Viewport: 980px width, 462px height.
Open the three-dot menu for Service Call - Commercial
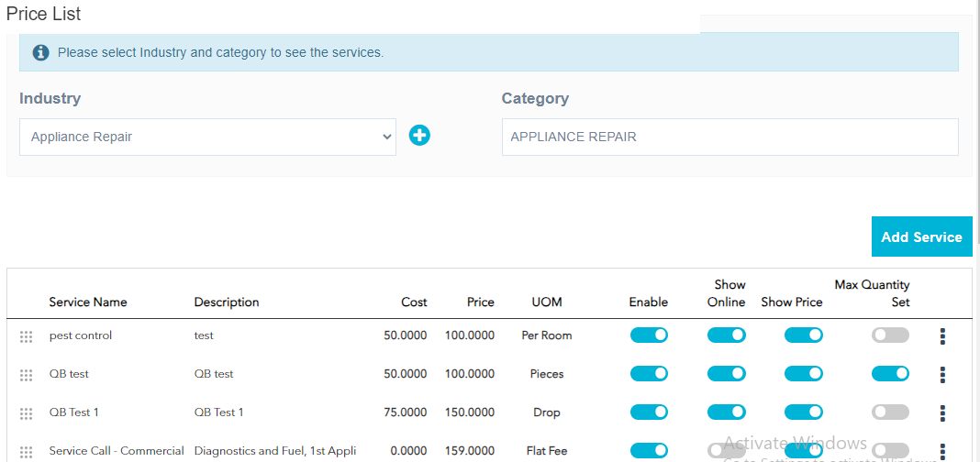[x=942, y=451]
